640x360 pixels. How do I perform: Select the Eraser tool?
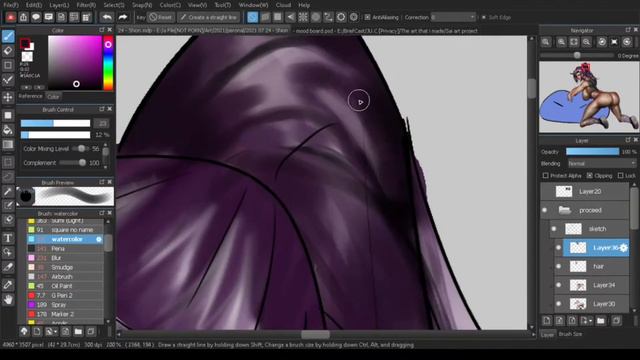(8, 51)
